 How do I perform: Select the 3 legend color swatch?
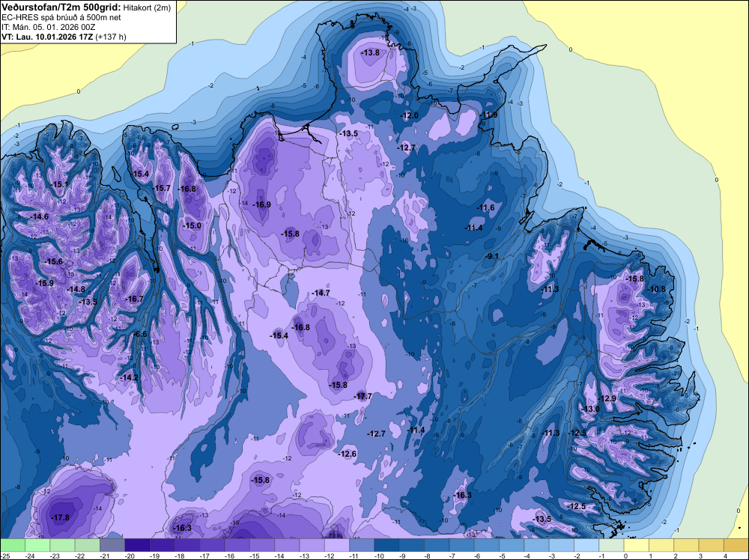[x=712, y=545]
